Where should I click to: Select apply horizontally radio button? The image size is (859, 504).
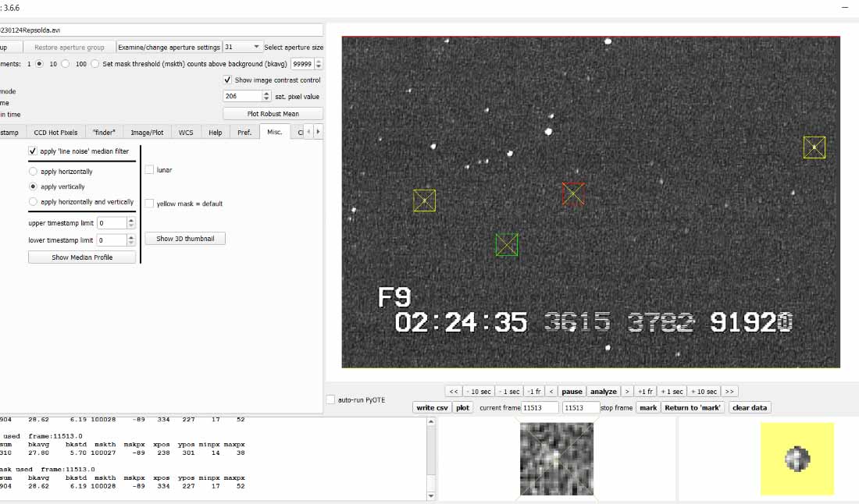(x=33, y=172)
